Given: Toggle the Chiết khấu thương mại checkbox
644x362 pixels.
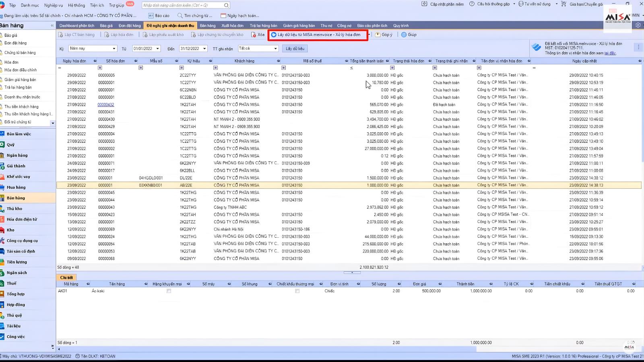Looking at the screenshot, I should tap(297, 291).
